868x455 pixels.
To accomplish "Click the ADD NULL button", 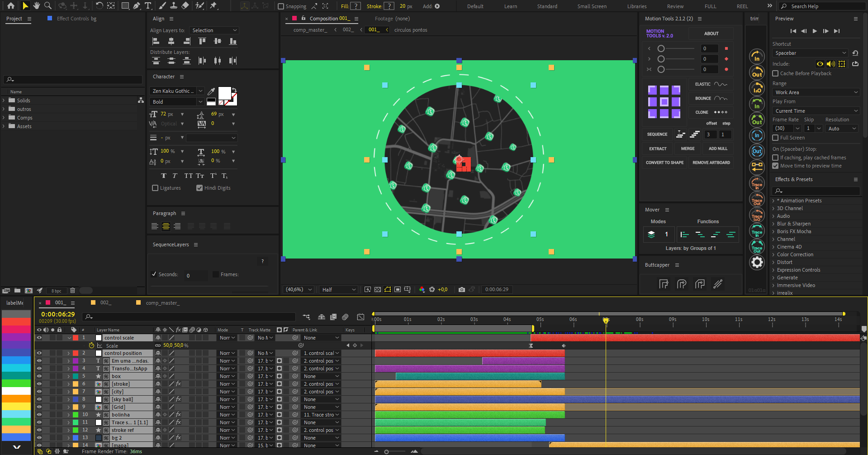I will [718, 148].
